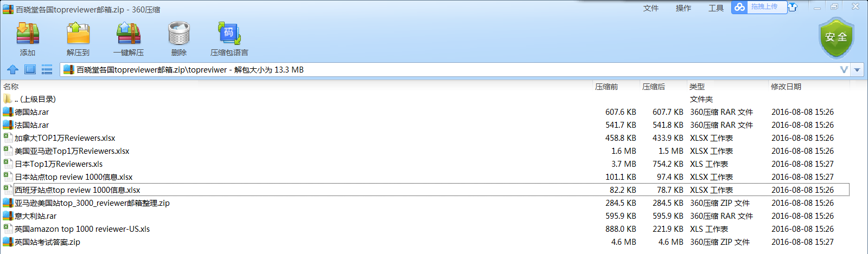Viewport: 868px width, 254px height.
Task: Select the file 德国站.rar
Action: click(x=425, y=112)
